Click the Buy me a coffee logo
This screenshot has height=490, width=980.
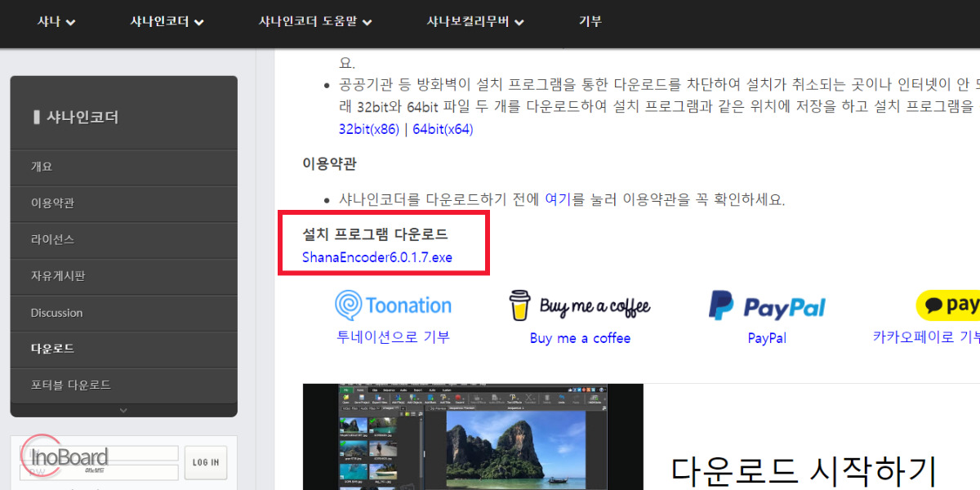(x=580, y=305)
